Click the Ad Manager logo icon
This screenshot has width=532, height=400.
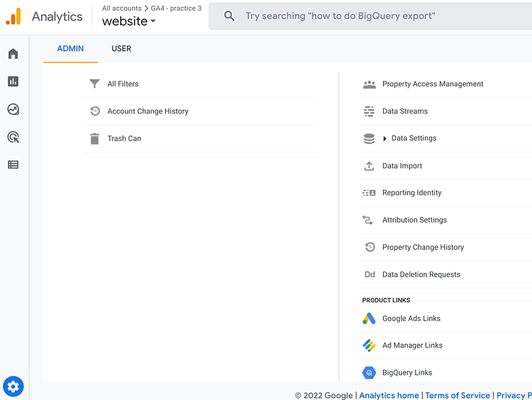click(369, 345)
